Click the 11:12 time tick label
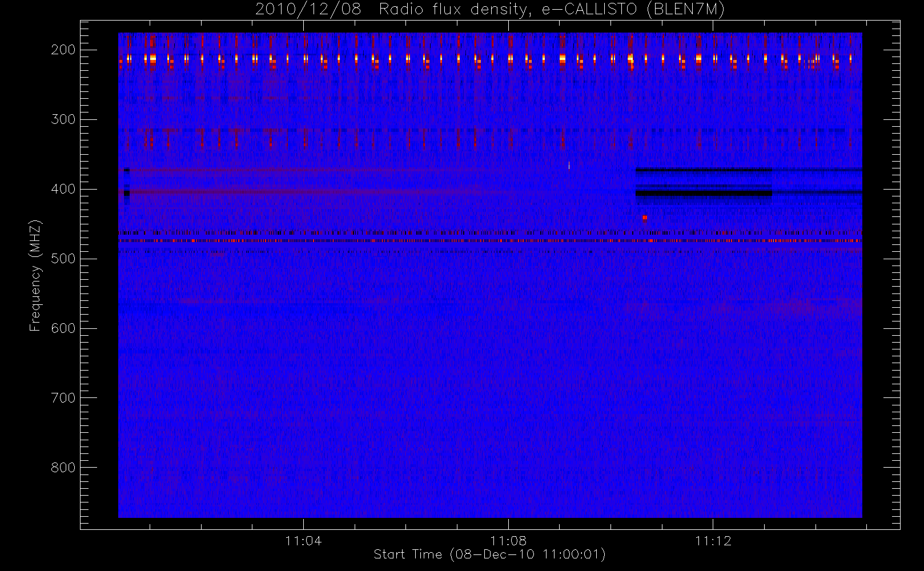924x571 pixels. (713, 541)
